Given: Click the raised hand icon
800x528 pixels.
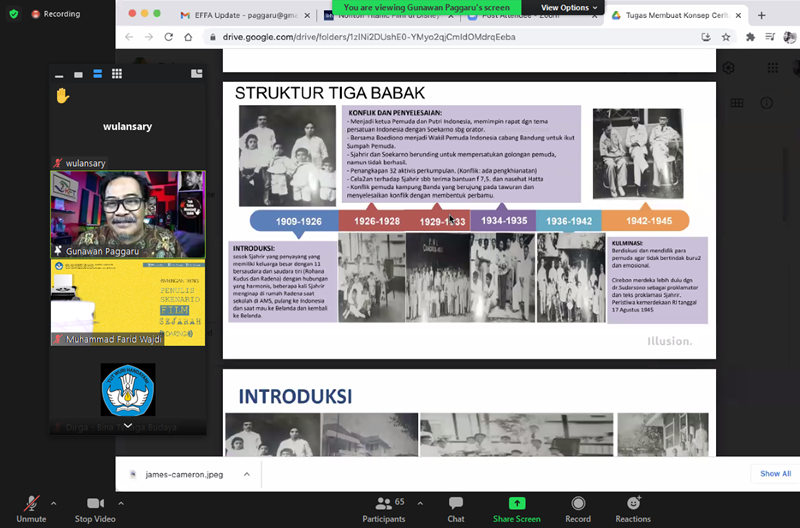Looking at the screenshot, I should point(63,95).
